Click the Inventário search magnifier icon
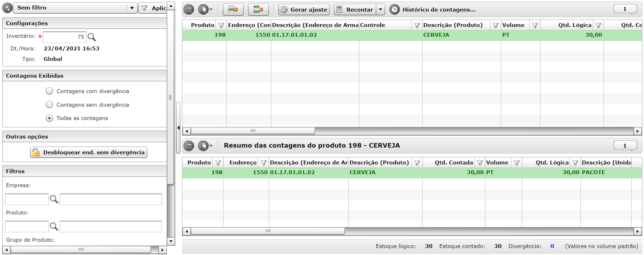The height and width of the screenshot is (255, 644). tap(92, 37)
